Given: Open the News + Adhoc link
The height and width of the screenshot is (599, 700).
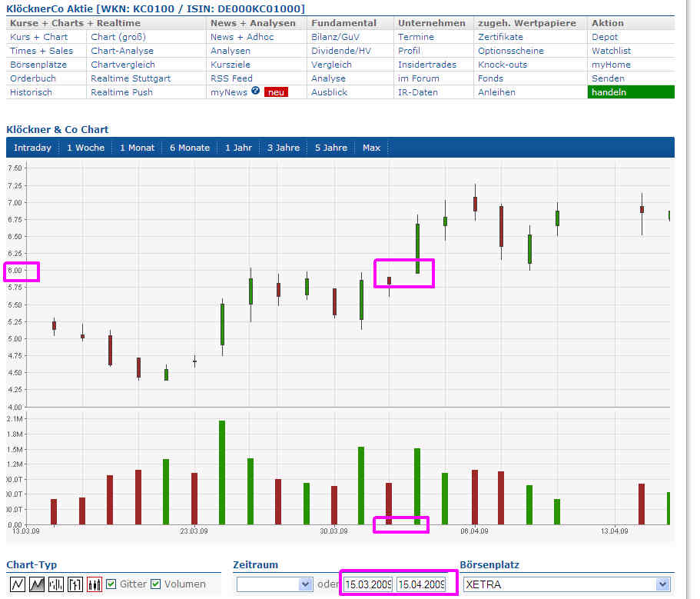Looking at the screenshot, I should click(242, 37).
